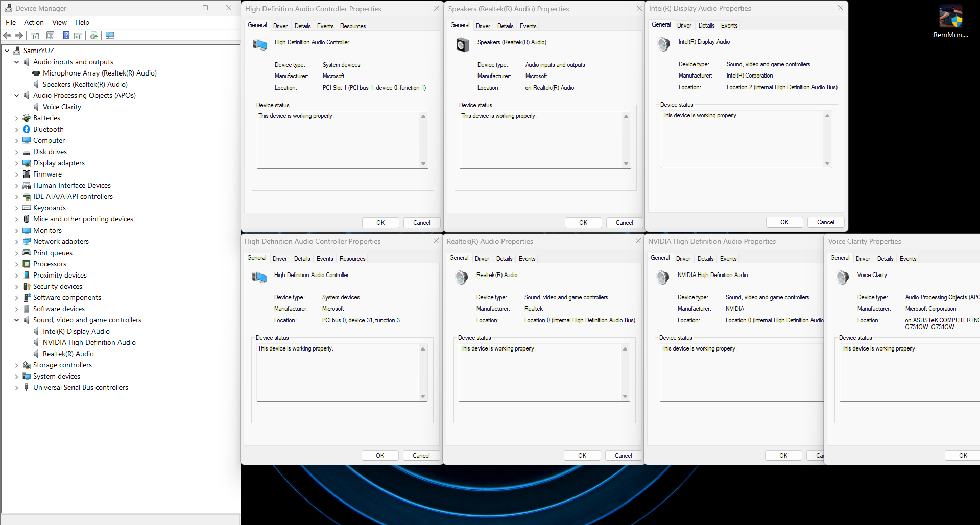Click the Universal Serial Bus controllers icon

(27, 387)
